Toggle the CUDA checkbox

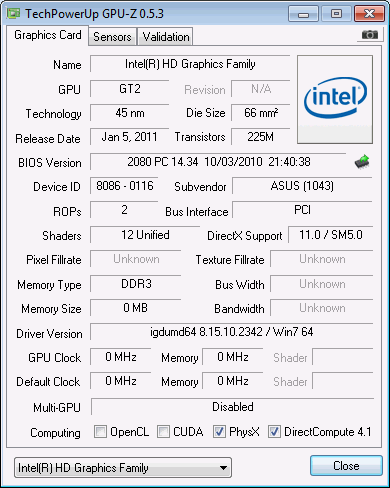pyautogui.click(x=163, y=431)
